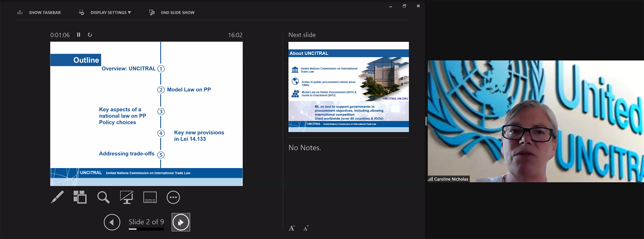Screen dimensions: 644x239
Task: Click the About UNCITRAL next slide thumbnail
Action: click(x=348, y=87)
